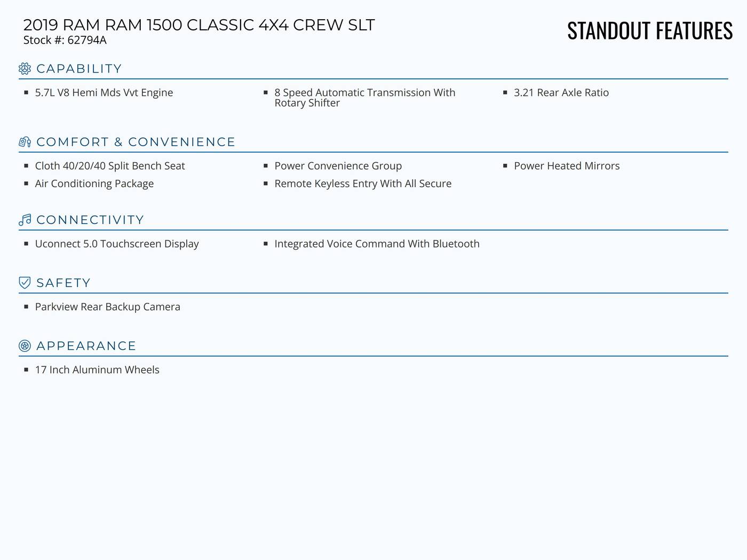Click the Stock number 62794A text
This screenshot has width=747, height=560.
(x=65, y=40)
